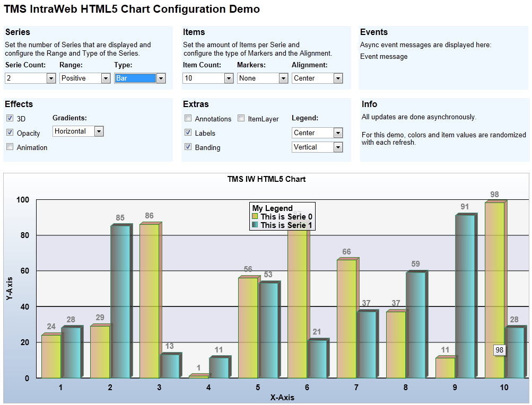
Task: Click the 60 tick on the Y axis
Action: click(25, 271)
